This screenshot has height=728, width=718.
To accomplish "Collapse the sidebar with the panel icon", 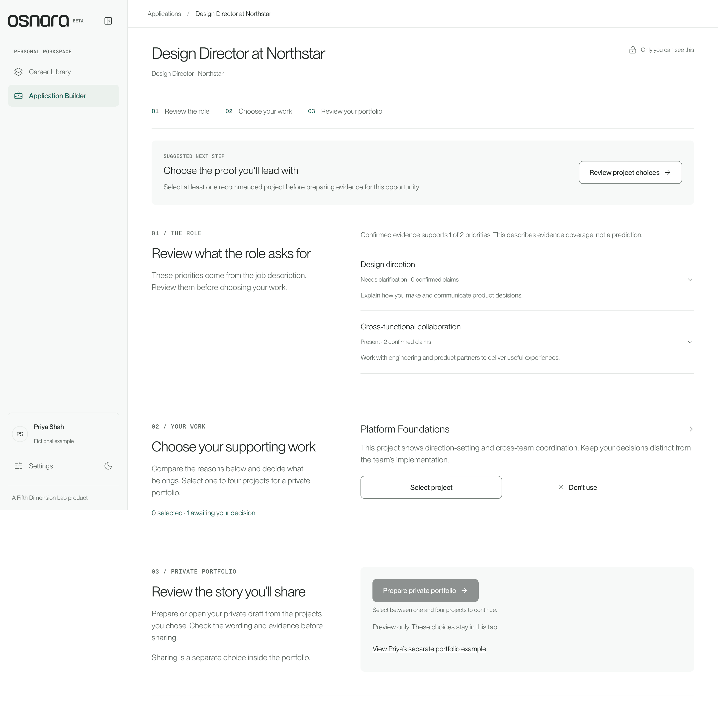I will click(x=108, y=21).
